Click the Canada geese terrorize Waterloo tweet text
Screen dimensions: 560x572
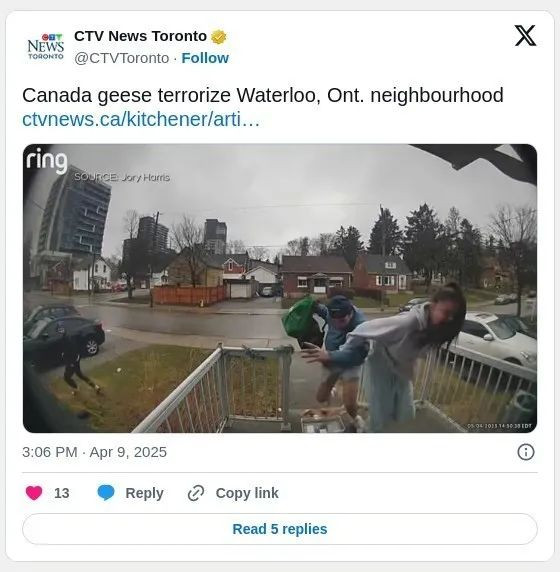click(x=263, y=96)
